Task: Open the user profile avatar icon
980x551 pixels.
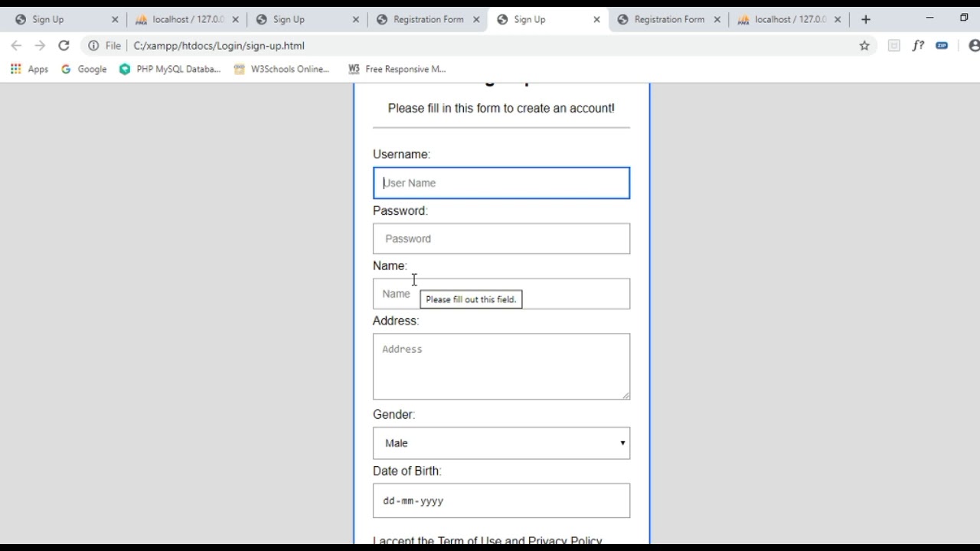Action: (x=973, y=46)
